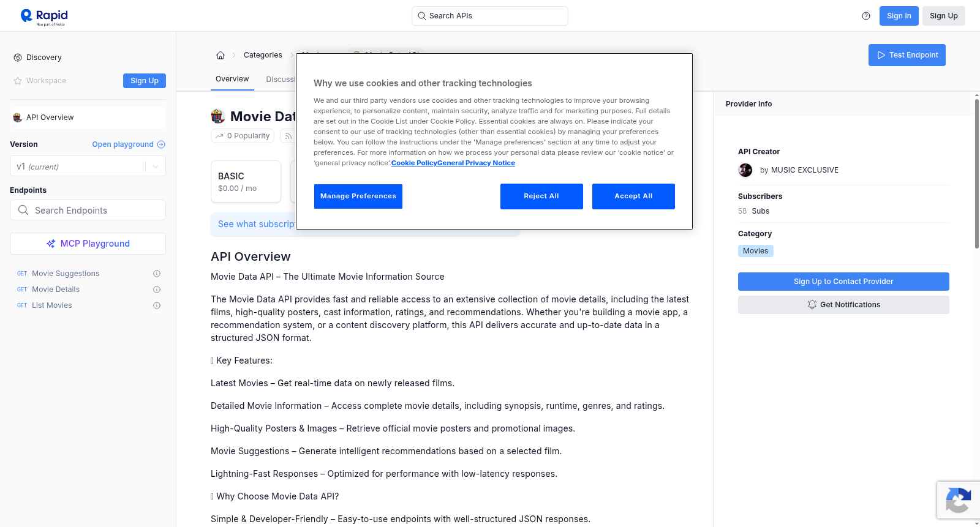This screenshot has width=980, height=527.
Task: Click the popularity trend arrow icon
Action: [220, 136]
